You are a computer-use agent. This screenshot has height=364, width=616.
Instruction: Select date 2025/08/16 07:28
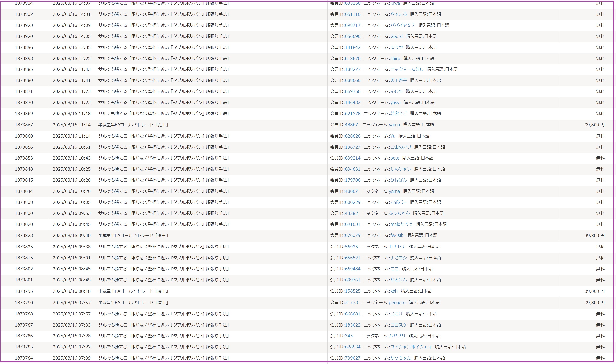(72, 336)
